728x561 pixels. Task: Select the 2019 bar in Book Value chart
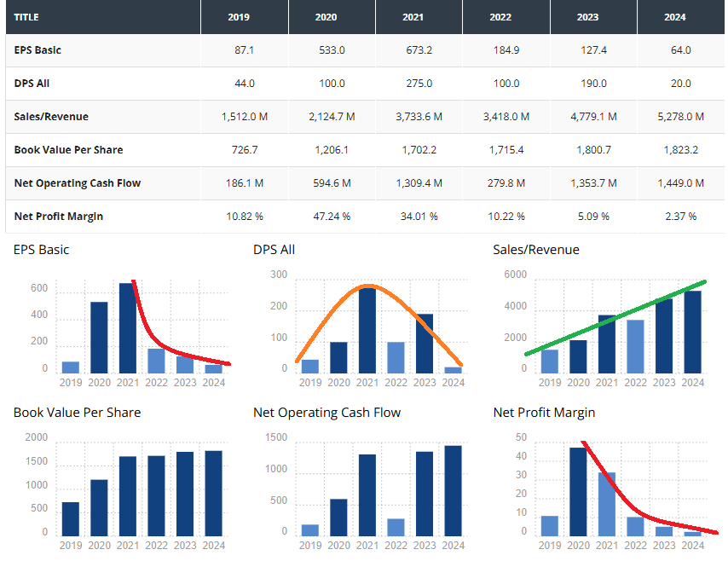click(71, 518)
